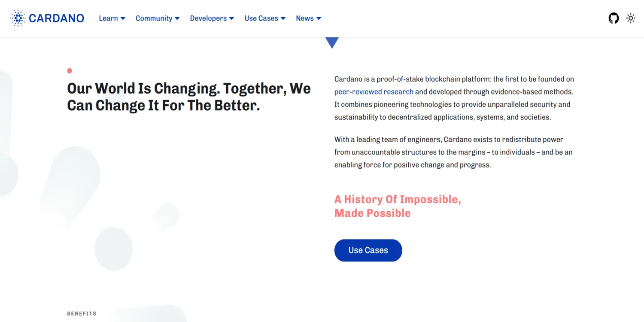Click the caret next to Use Cases
The width and height of the screenshot is (644, 322).
283,18
